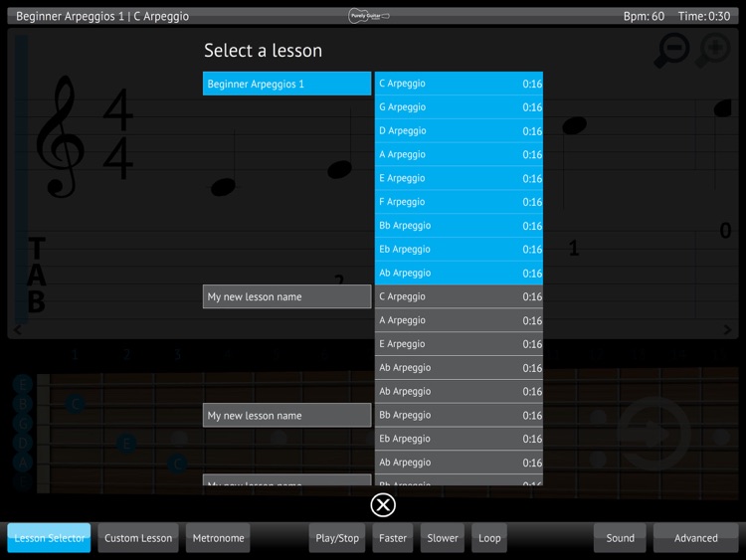Click the C note marker on B string
This screenshot has width=746, height=560.
click(76, 404)
